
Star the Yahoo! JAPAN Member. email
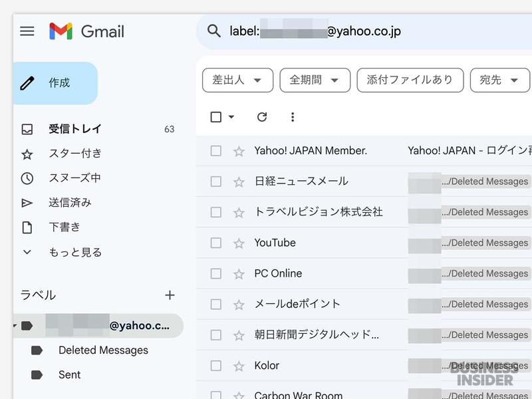(x=239, y=151)
